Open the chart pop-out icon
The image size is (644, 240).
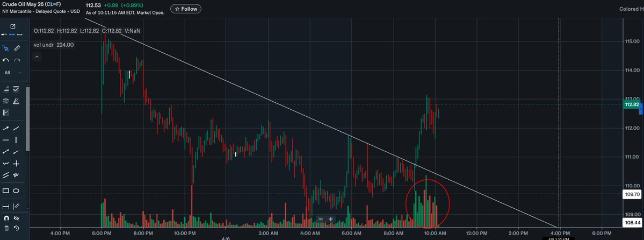tap(12, 26)
